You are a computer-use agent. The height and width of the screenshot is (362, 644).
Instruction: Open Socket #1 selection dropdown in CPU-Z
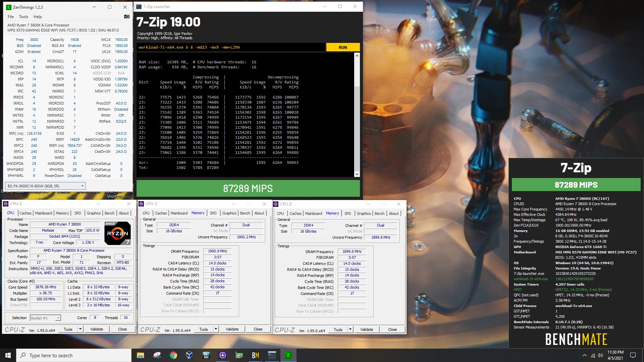coord(45,318)
